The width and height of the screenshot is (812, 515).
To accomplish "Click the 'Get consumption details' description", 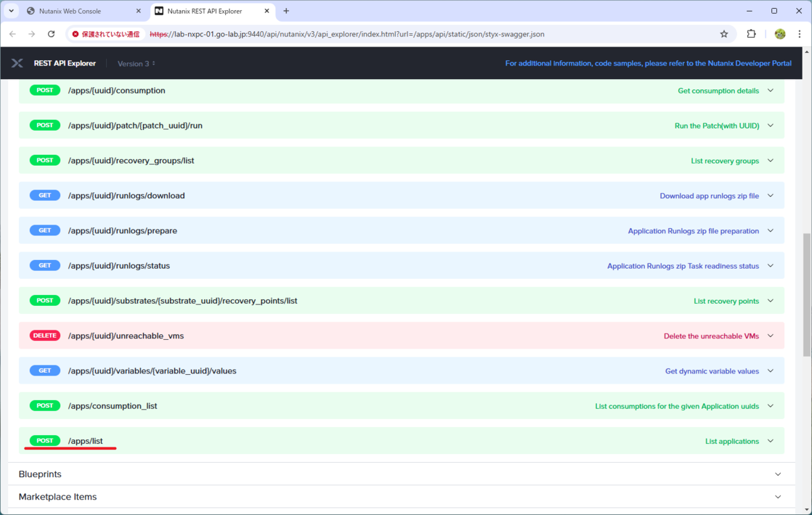I will click(719, 91).
